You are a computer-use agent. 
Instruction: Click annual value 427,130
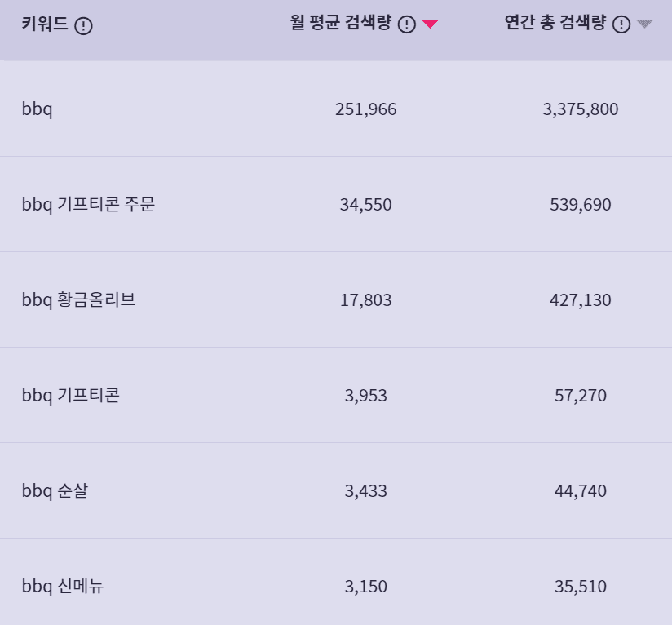coord(581,300)
